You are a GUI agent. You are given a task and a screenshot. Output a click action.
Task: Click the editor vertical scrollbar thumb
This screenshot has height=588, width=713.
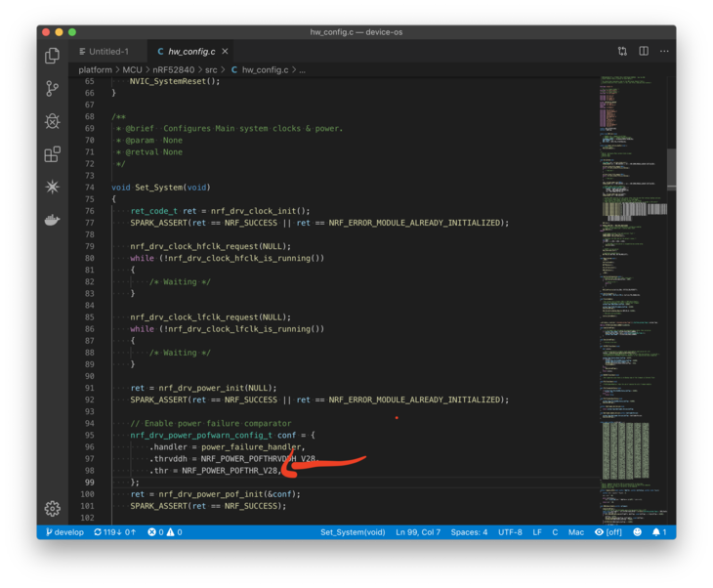click(x=671, y=169)
